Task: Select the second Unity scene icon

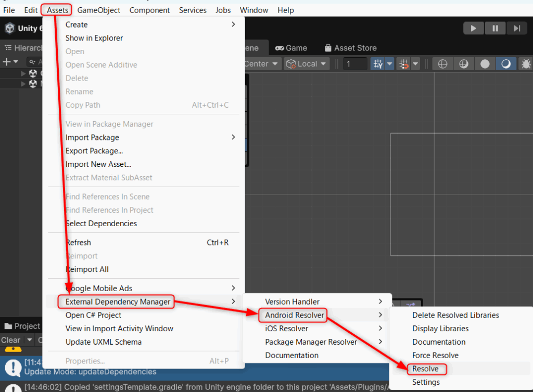Action: tap(33, 84)
